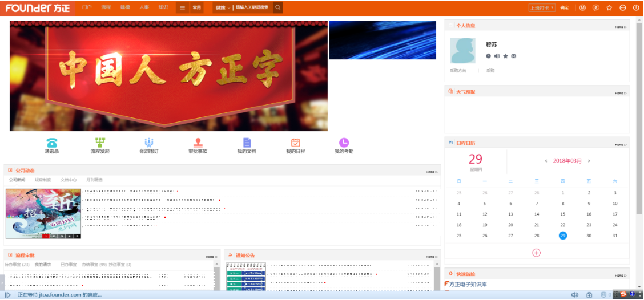Open the 我的考勤 clock icon
This screenshot has height=300, width=644.
(x=344, y=143)
